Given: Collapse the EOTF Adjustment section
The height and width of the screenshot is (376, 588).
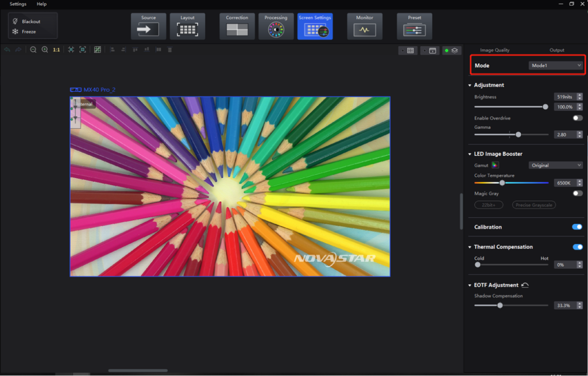Looking at the screenshot, I should (x=470, y=286).
